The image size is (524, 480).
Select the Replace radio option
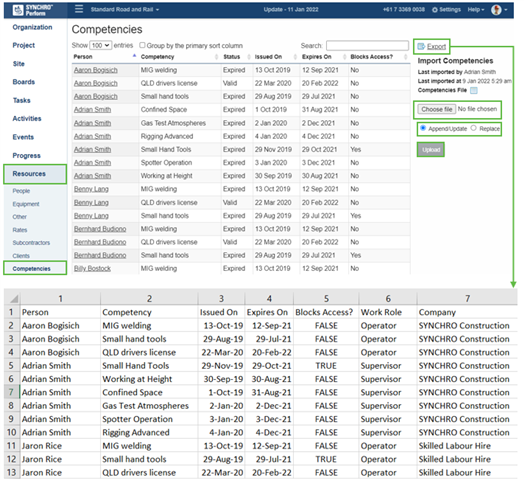(473, 128)
